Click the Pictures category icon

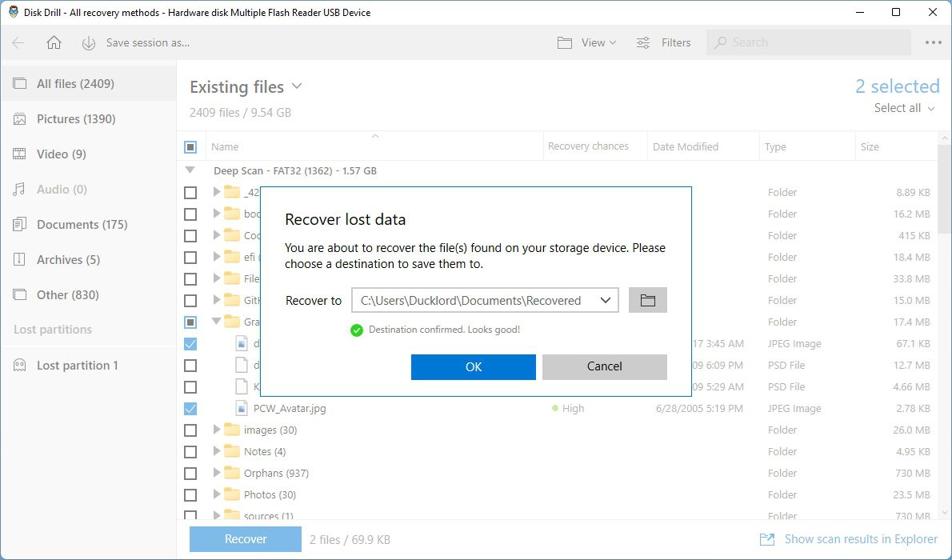(x=20, y=118)
